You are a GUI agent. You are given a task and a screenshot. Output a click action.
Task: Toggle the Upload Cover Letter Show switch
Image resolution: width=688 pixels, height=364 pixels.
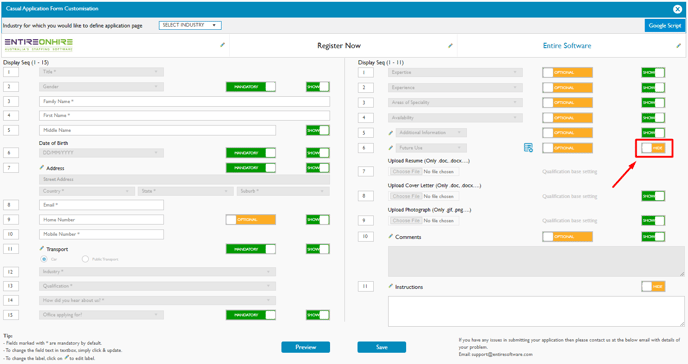tap(653, 196)
